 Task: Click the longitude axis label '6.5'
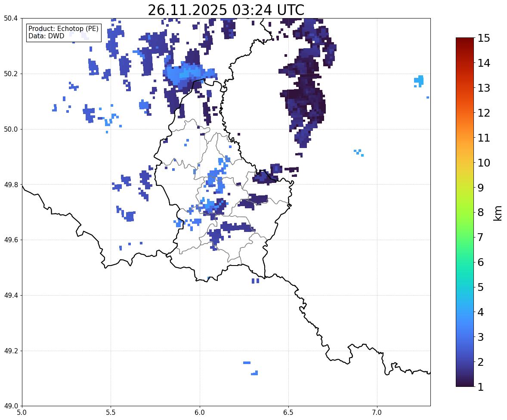point(288,413)
